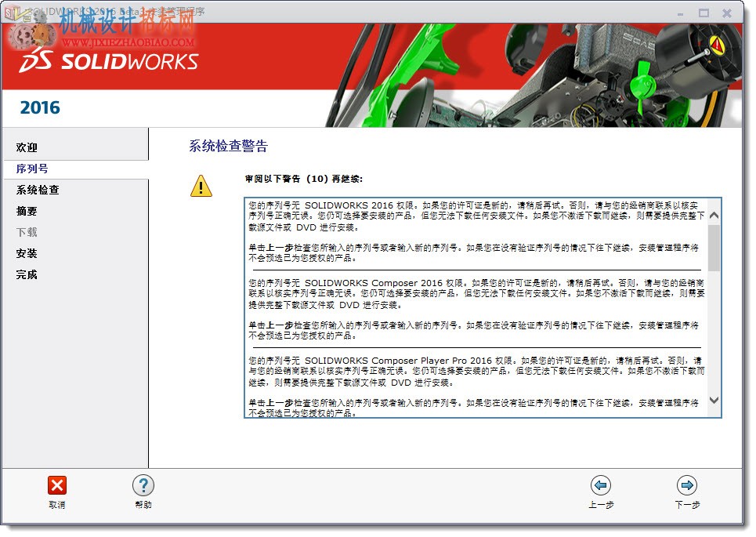Viewport: 756px width, 537px height.
Task: Click the SOLIDWORKS Composer Player Pro warning paragraph
Action: [476, 372]
